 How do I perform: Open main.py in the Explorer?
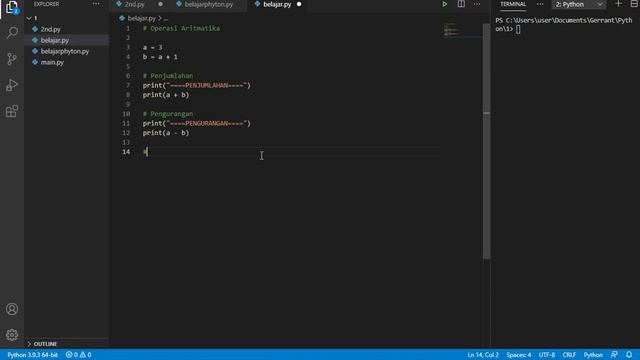pos(52,62)
